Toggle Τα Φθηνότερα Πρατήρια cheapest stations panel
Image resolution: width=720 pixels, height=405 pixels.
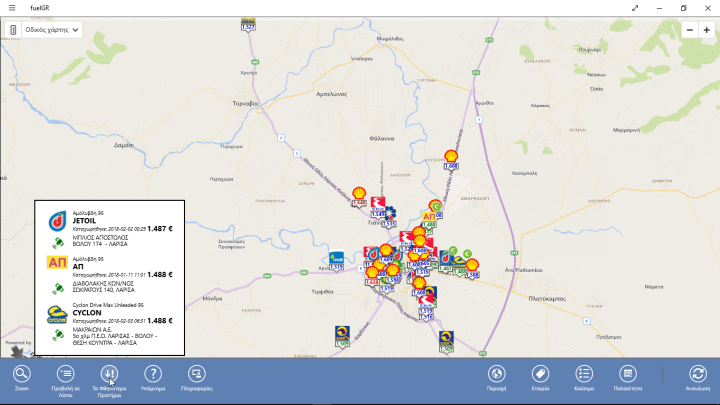tap(109, 374)
